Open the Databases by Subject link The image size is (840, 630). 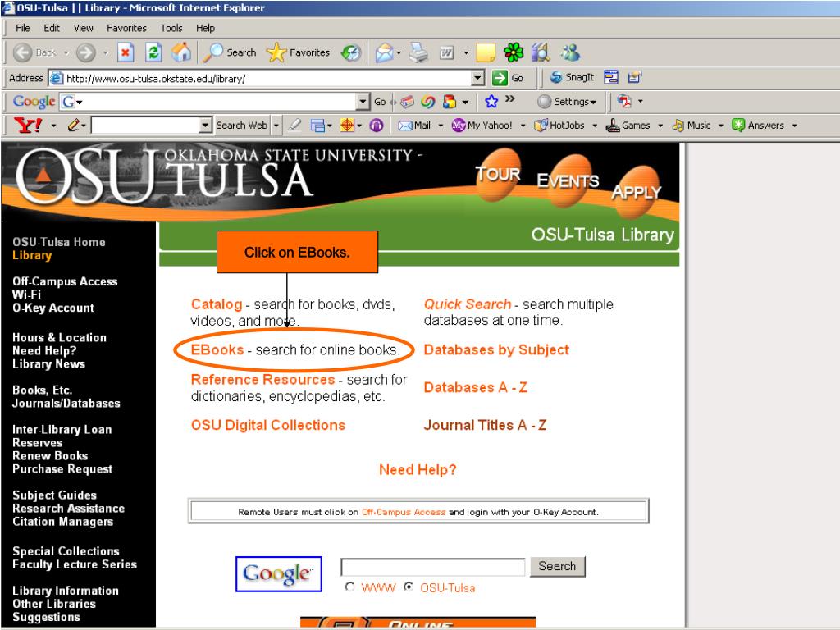point(496,349)
